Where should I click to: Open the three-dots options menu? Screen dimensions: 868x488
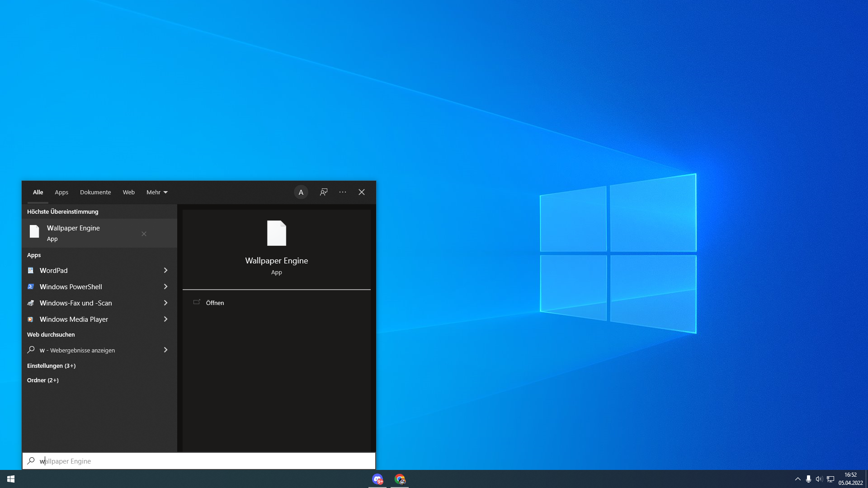[x=343, y=192]
